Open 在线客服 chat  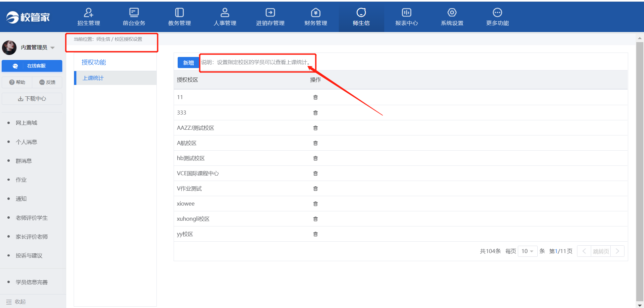pyautogui.click(x=32, y=66)
